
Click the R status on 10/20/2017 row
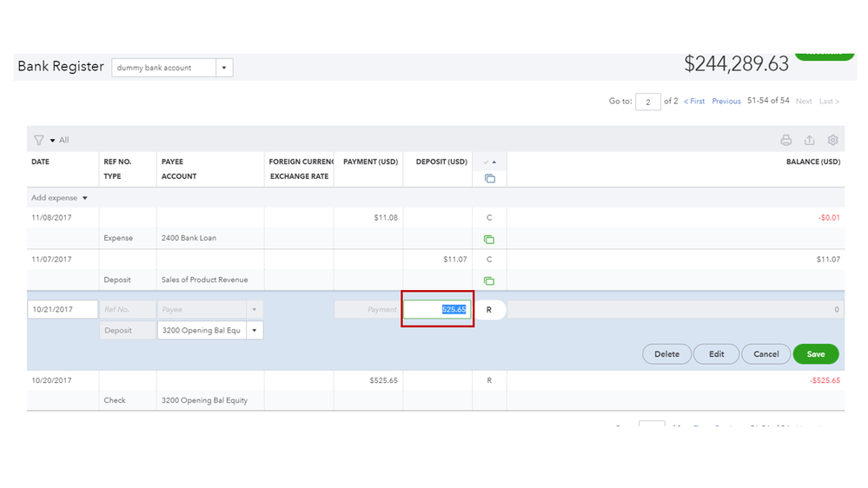[489, 380]
